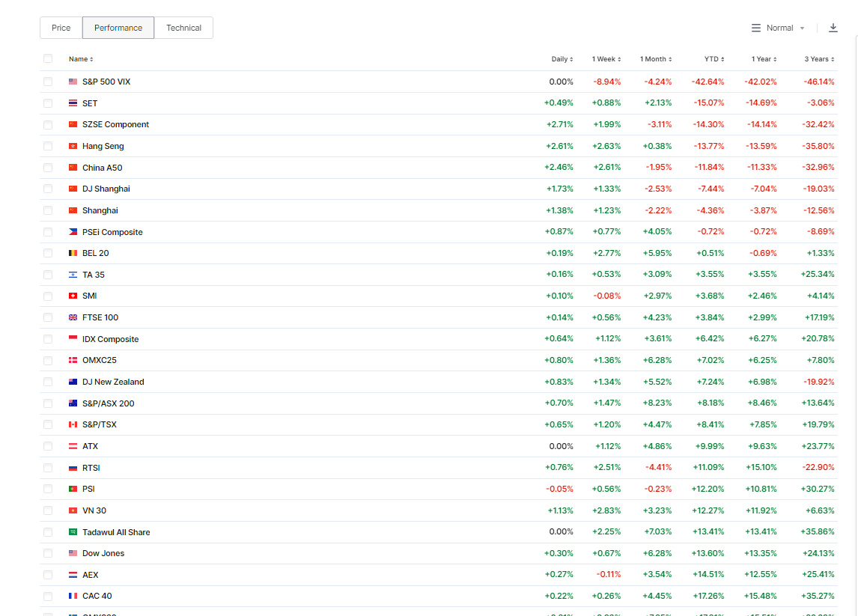Click the Shanghai YTD value -4.36%
Screen dimensions: 858x616
point(711,210)
